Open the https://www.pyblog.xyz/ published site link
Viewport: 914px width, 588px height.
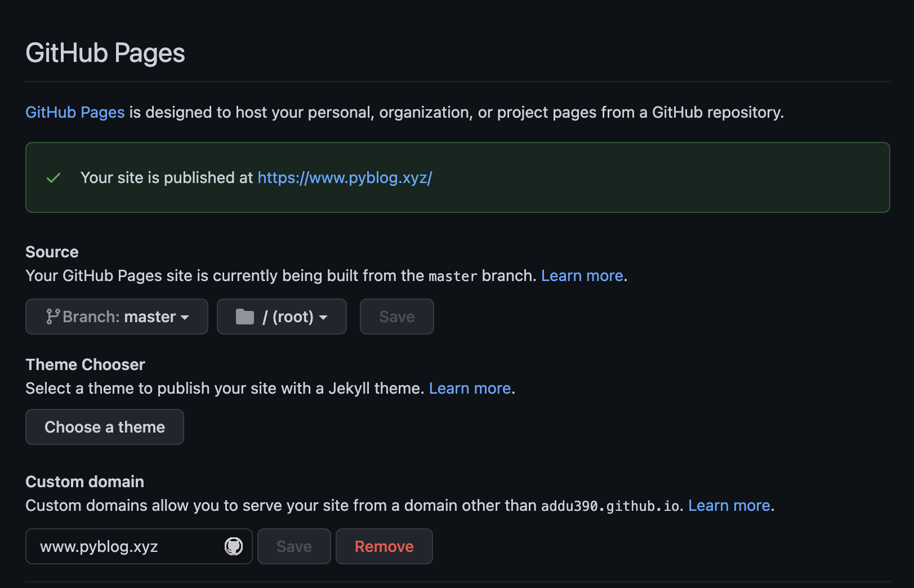pos(345,178)
